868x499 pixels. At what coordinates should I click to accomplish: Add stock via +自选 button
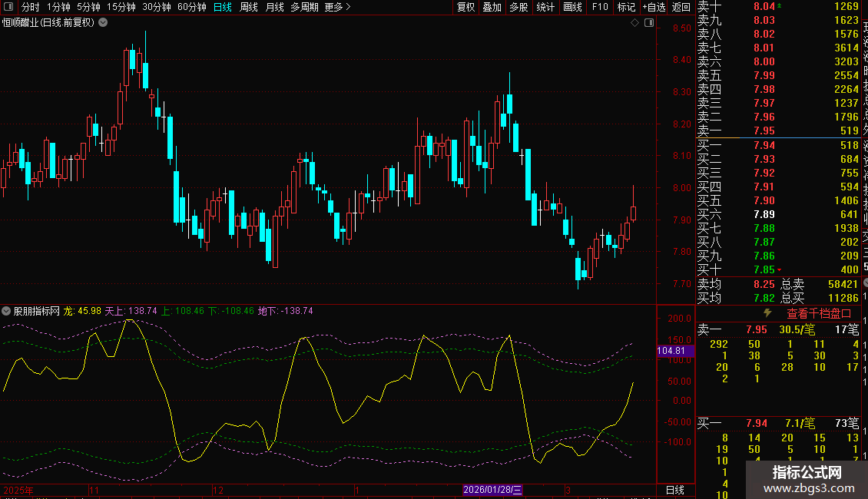653,7
